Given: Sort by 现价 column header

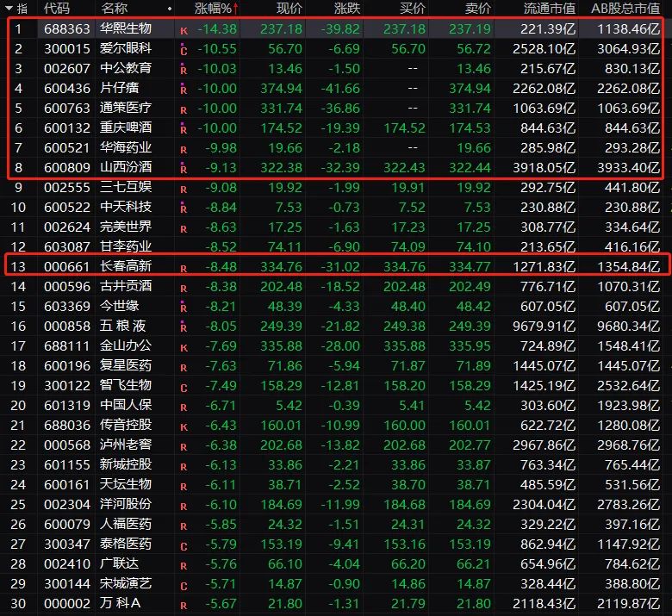Looking at the screenshot, I should coord(289,9).
